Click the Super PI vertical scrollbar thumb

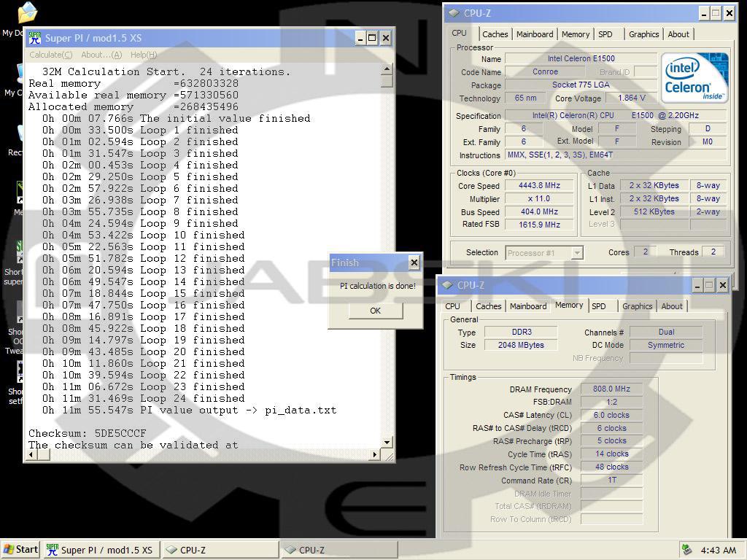pos(387,82)
